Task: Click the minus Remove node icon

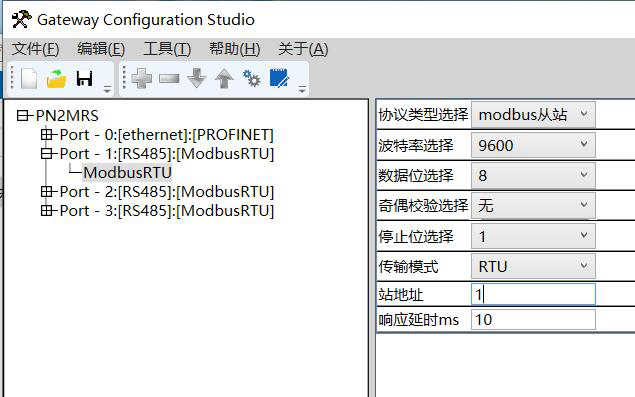Action: (169, 78)
